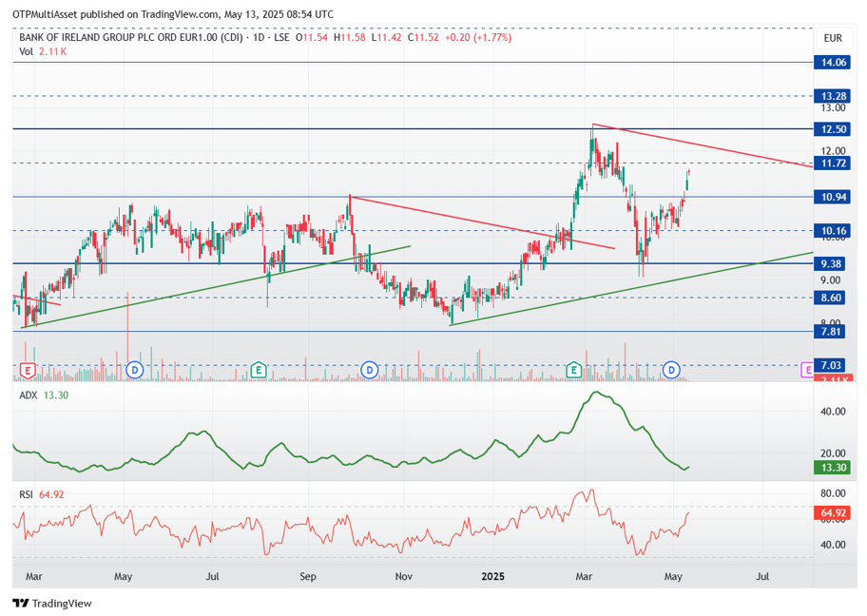Select the 13.28 price level label
The width and height of the screenshot is (867, 616).
833,96
